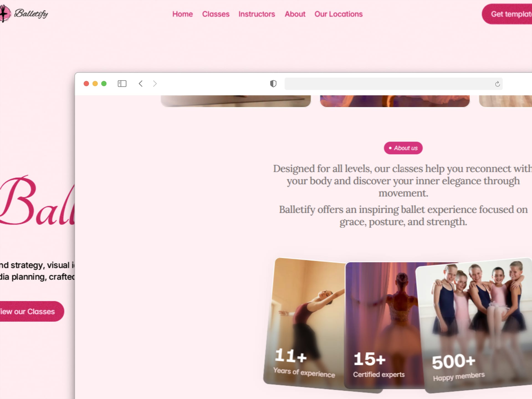532x399 pixels.
Task: Click the browser address bar field
Action: [393, 84]
